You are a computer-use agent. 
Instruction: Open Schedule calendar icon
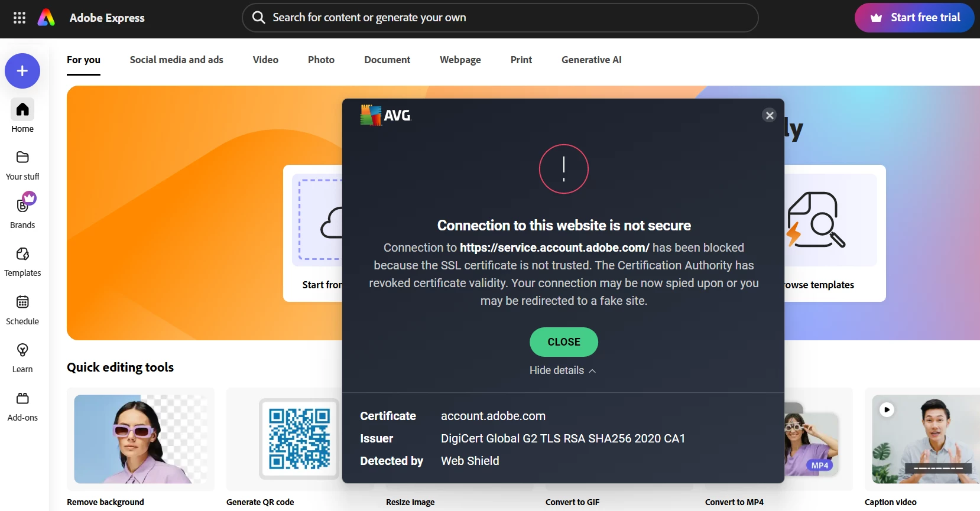(22, 302)
